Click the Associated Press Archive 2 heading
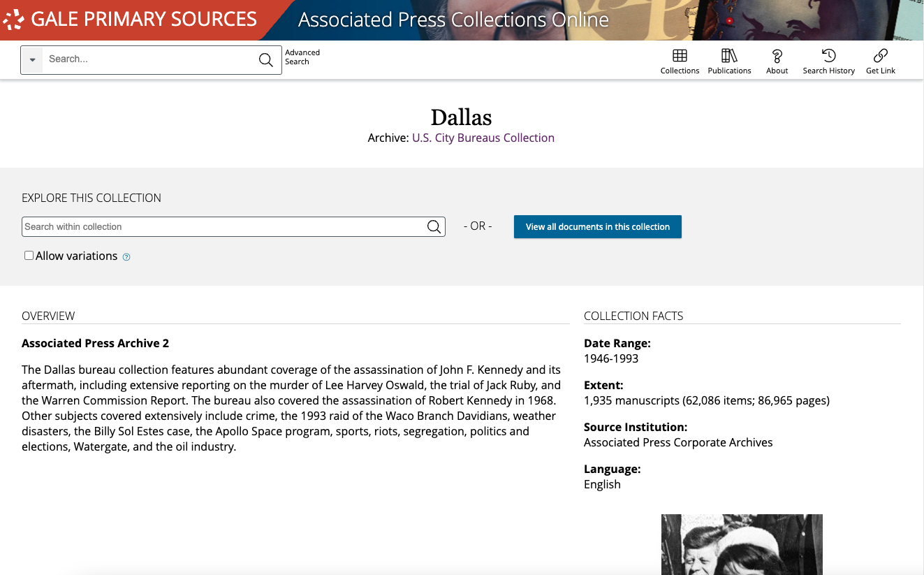The width and height of the screenshot is (924, 575). pos(95,343)
